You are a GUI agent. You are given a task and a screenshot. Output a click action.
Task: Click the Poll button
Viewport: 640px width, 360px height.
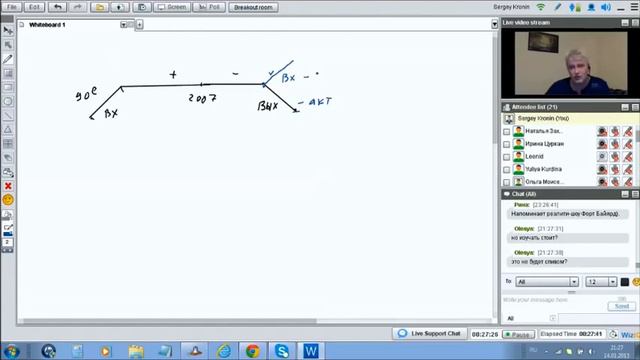209,7
